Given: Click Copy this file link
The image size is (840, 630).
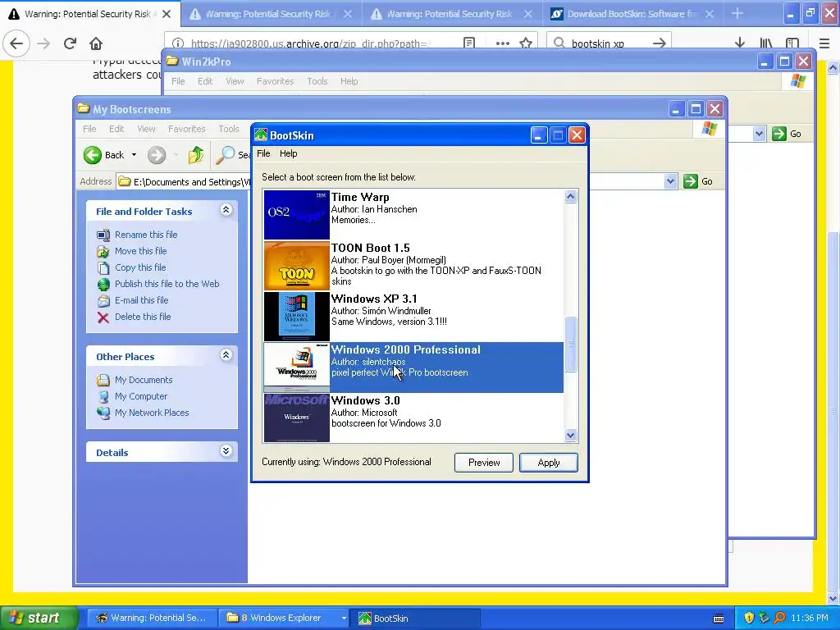Looking at the screenshot, I should pyautogui.click(x=140, y=267).
